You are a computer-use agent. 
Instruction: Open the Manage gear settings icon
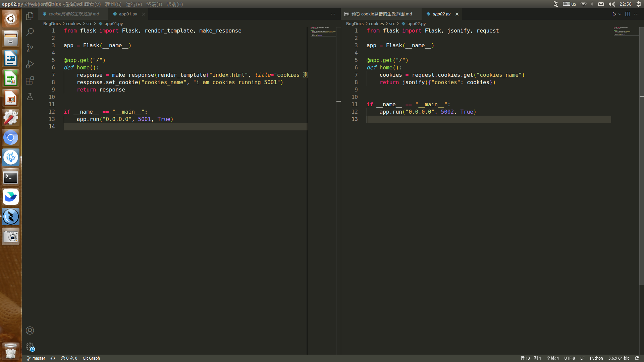(x=30, y=347)
